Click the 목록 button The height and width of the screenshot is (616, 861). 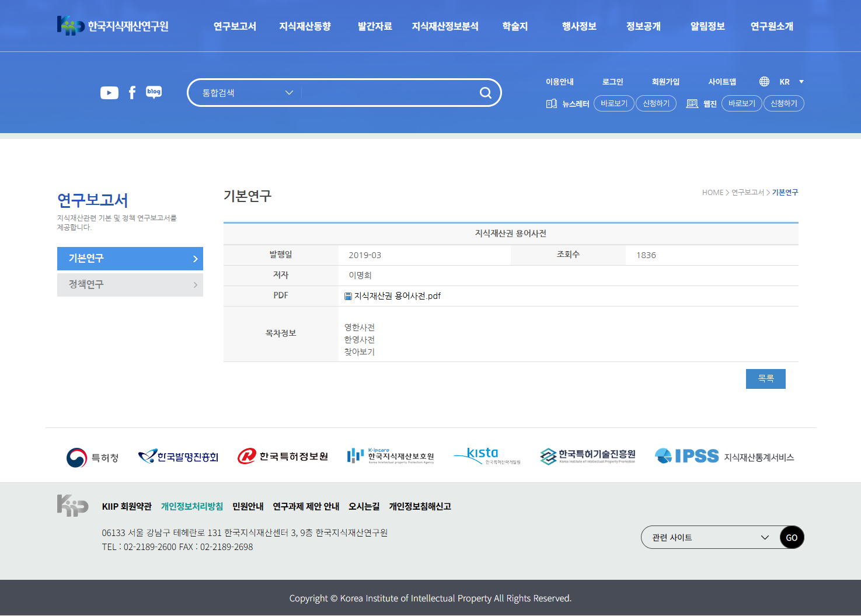coord(765,379)
